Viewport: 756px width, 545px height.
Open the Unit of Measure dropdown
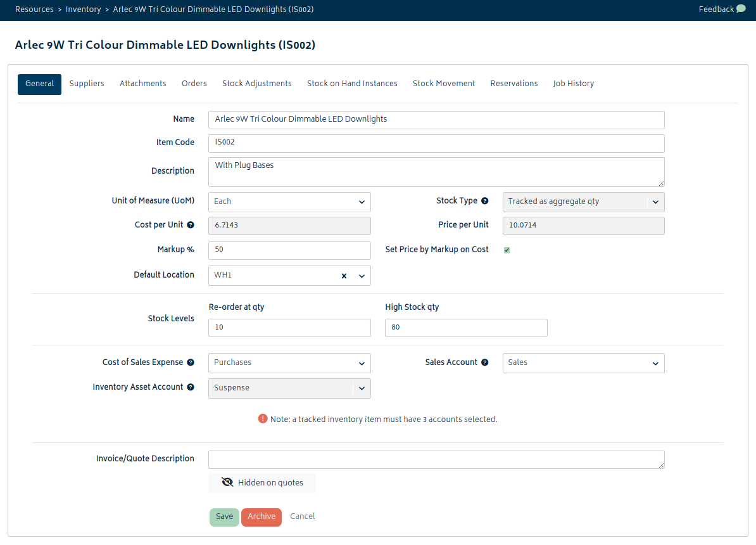pyautogui.click(x=289, y=202)
